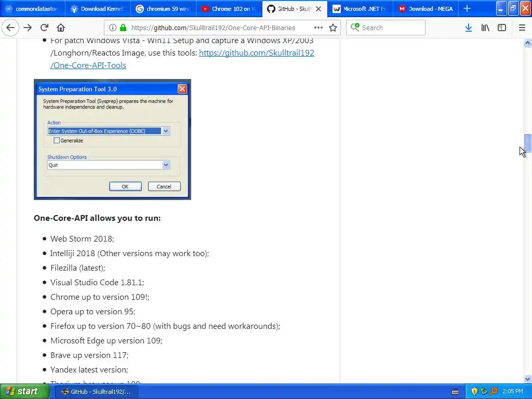Switch to the Download Kernel tab

[x=98, y=9]
